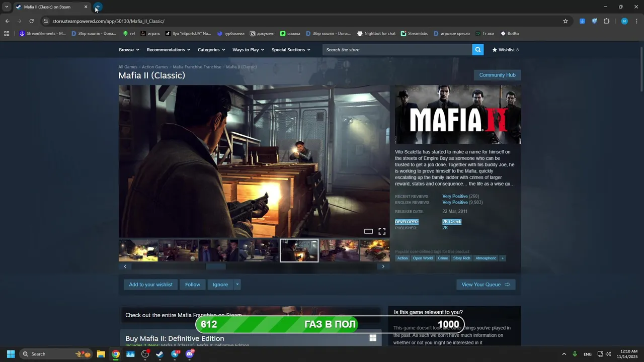Click the Ignore button
Viewport: 644px width, 362px height.
click(x=220, y=285)
